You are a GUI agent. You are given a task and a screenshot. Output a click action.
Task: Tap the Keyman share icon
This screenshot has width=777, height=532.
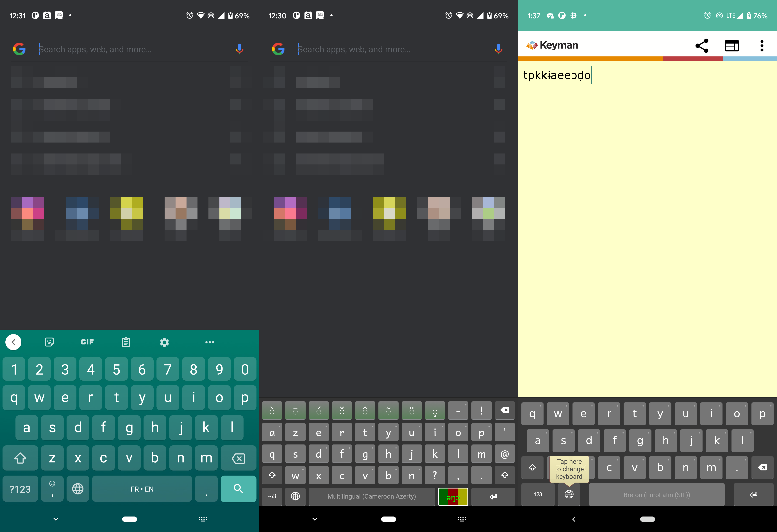click(x=702, y=45)
